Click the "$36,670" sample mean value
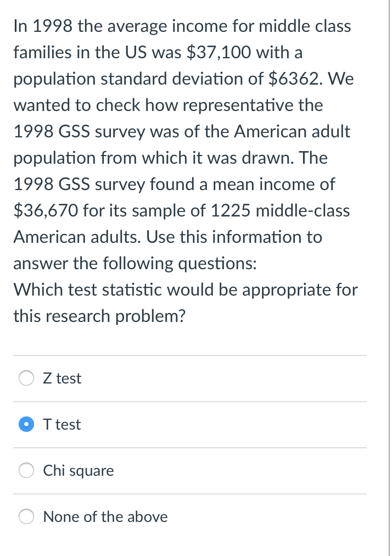Screen dimensions: 392x556 coord(45,210)
